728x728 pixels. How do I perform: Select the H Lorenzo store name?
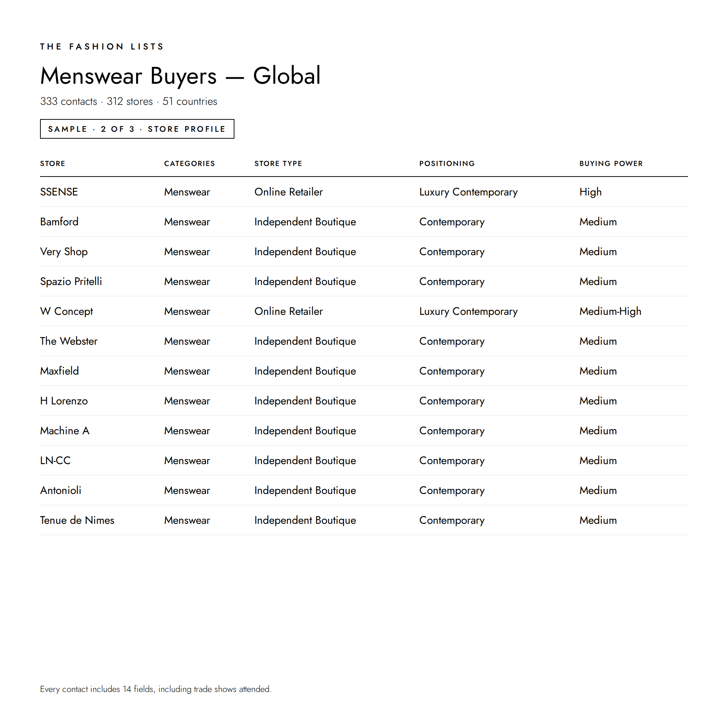64,401
